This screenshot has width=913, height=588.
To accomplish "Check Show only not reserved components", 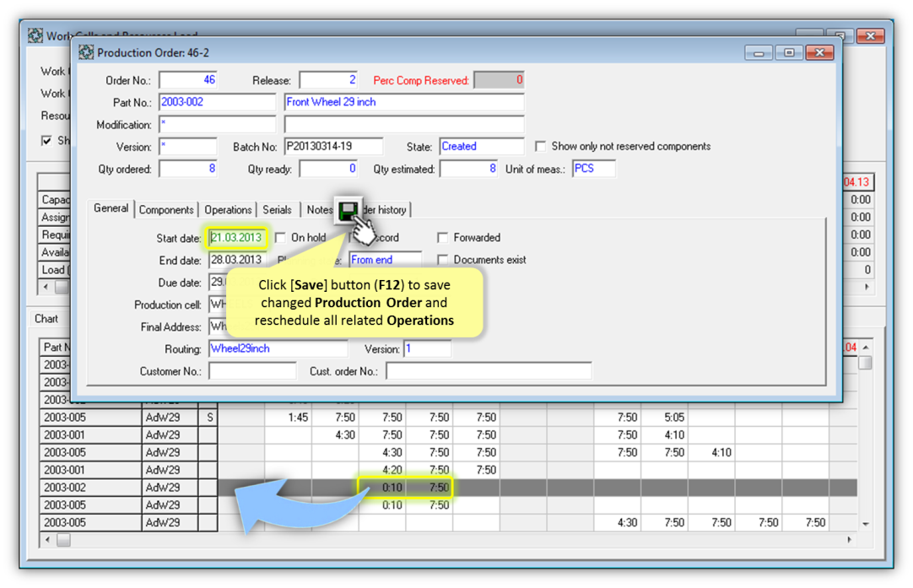I will [x=540, y=146].
